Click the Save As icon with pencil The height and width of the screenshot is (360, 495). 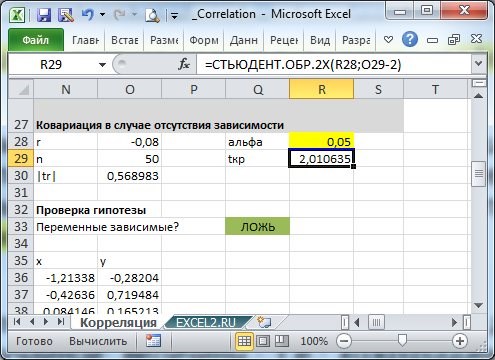tap(66, 15)
